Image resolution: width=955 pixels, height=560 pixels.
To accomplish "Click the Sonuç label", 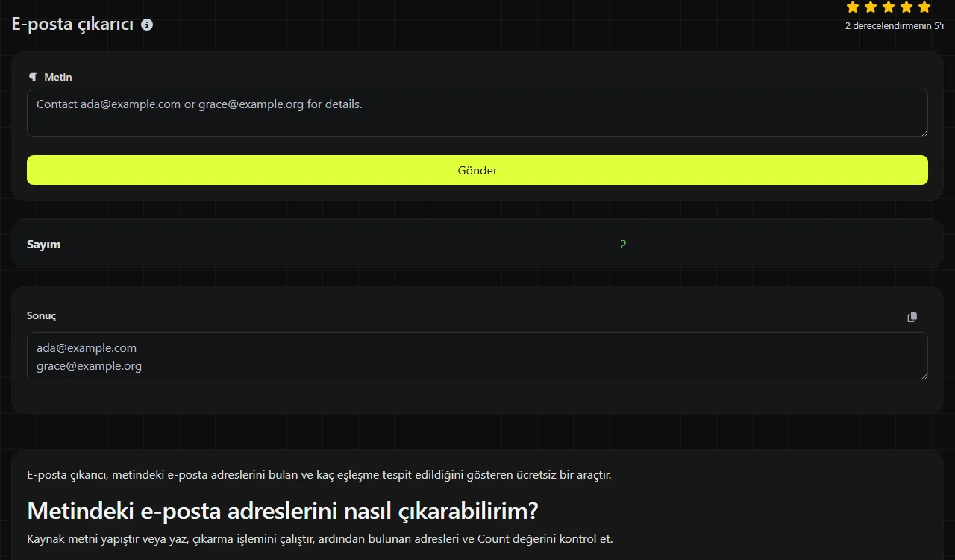I will [x=42, y=315].
